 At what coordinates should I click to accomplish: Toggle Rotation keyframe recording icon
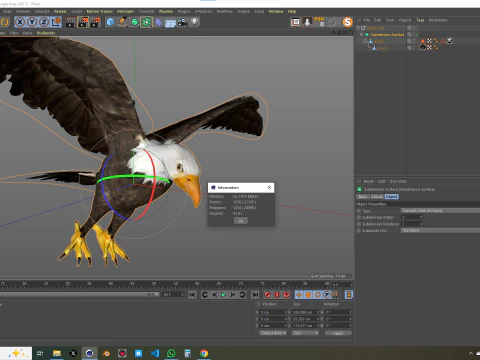click(x=318, y=295)
